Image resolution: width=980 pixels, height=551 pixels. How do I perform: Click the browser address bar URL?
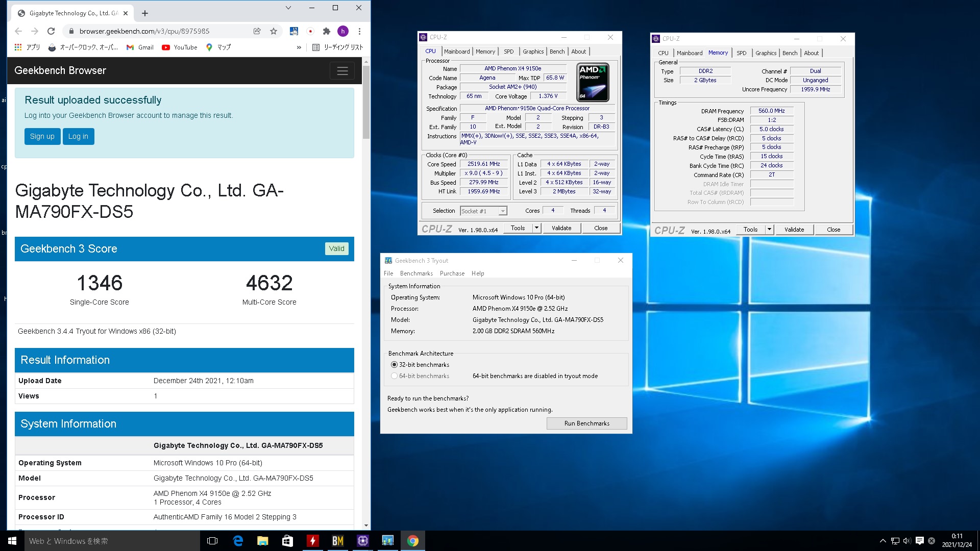point(144,31)
